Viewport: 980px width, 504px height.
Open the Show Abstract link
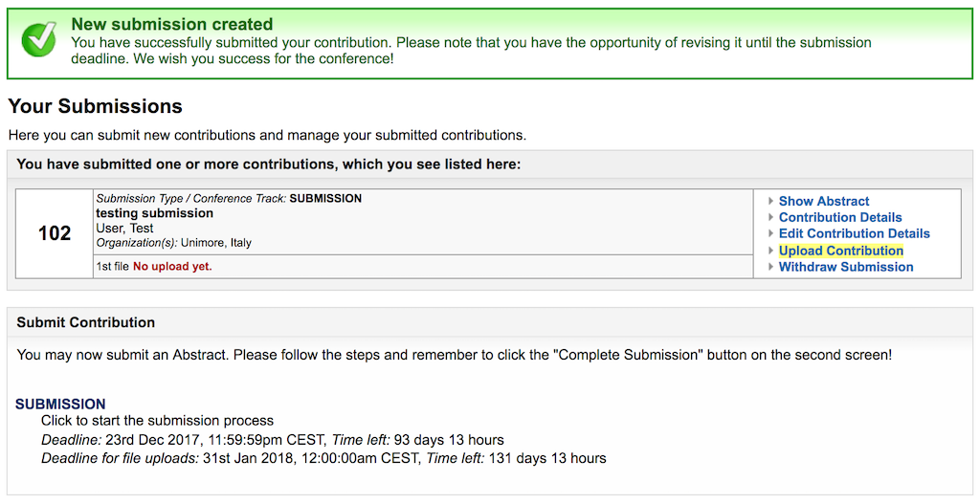click(x=824, y=201)
